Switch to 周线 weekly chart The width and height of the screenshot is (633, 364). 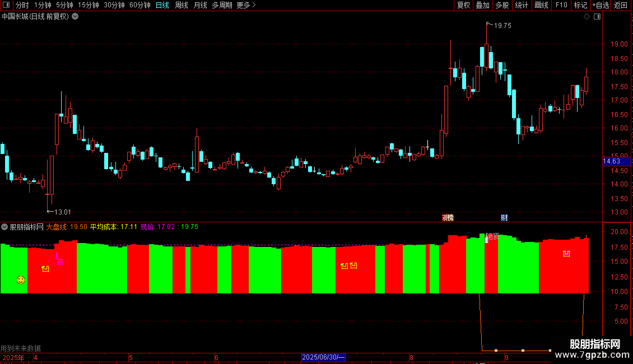click(181, 5)
